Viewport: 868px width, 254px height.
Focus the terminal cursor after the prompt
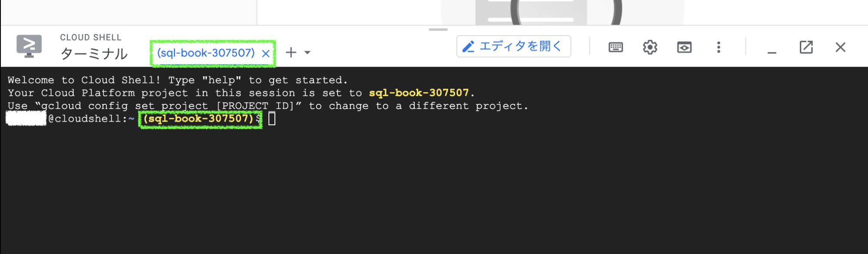(272, 119)
